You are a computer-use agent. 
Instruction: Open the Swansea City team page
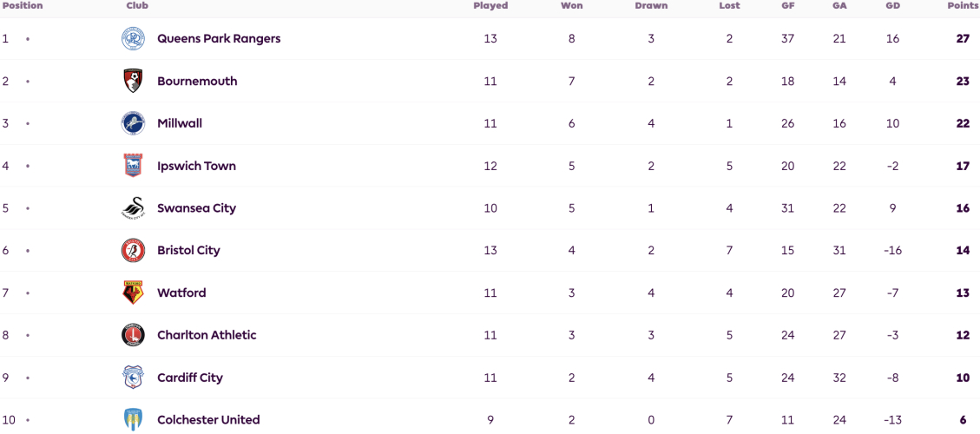(x=197, y=208)
